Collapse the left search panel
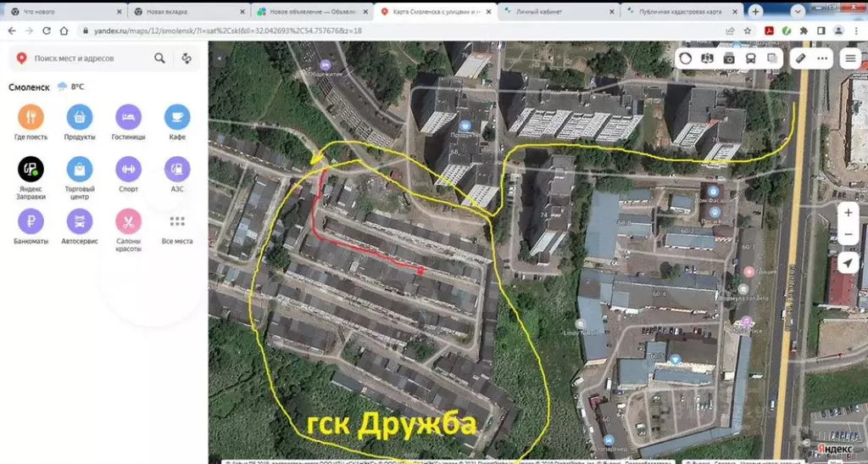 pyautogui.click(x=220, y=58)
